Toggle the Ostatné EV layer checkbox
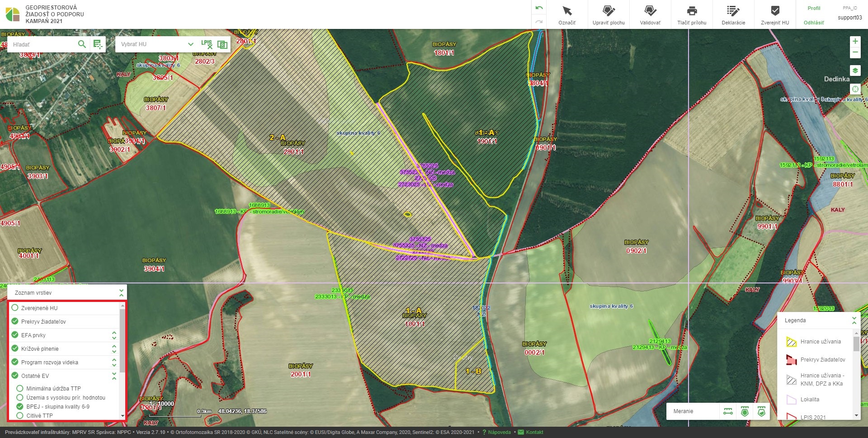Image resolution: width=868 pixels, height=438 pixels. coord(15,376)
